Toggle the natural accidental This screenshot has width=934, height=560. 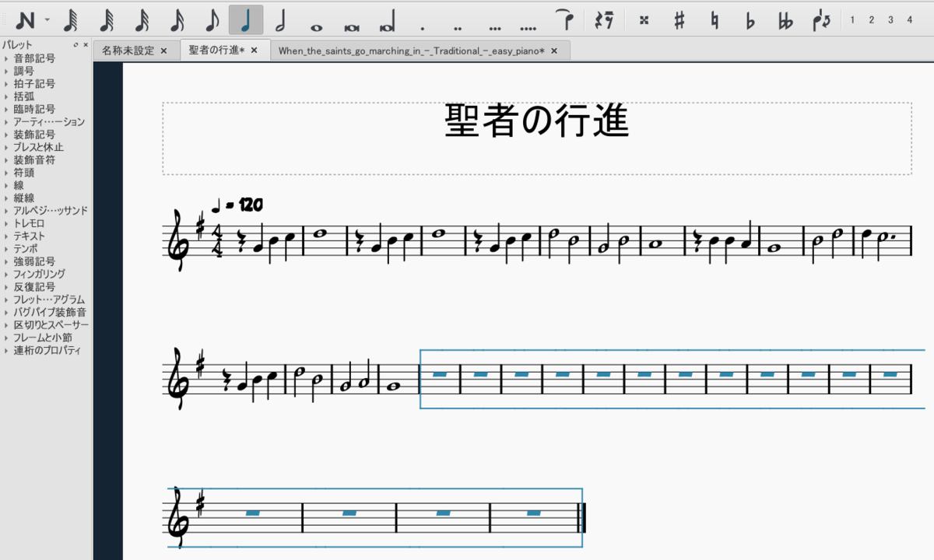point(713,19)
